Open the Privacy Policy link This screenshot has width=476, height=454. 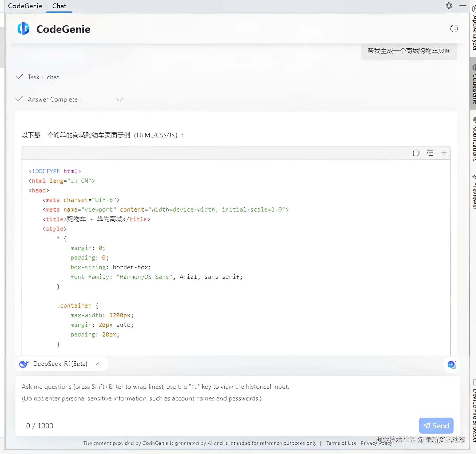click(x=376, y=443)
